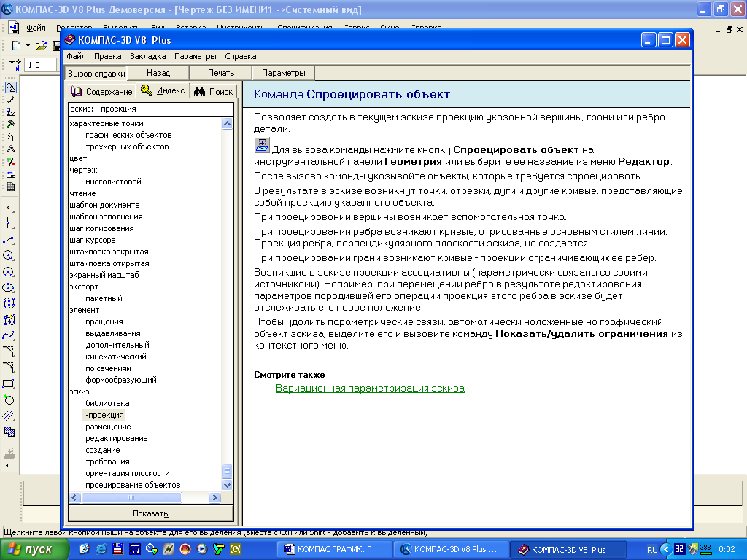Select the Auxiliary line tool
Screen dimensions: 747x560
pyautogui.click(x=9, y=224)
